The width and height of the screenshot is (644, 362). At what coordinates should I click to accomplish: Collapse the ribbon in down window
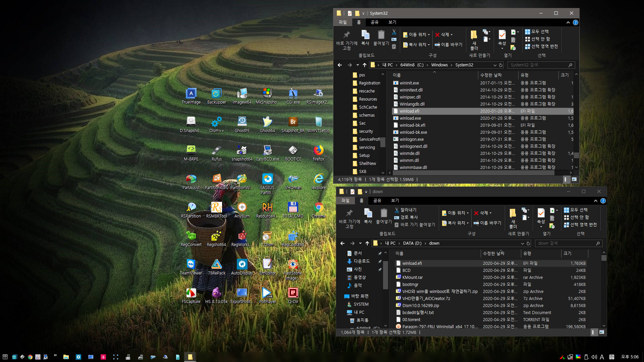595,201
